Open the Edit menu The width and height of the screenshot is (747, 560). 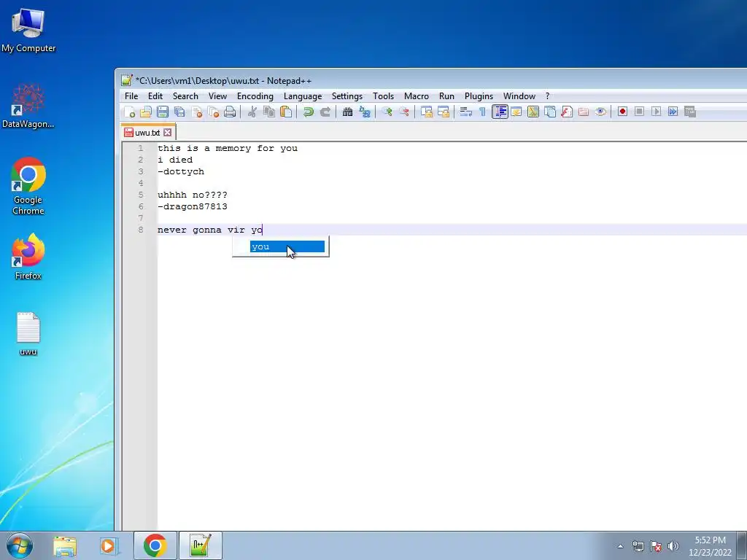(x=155, y=96)
